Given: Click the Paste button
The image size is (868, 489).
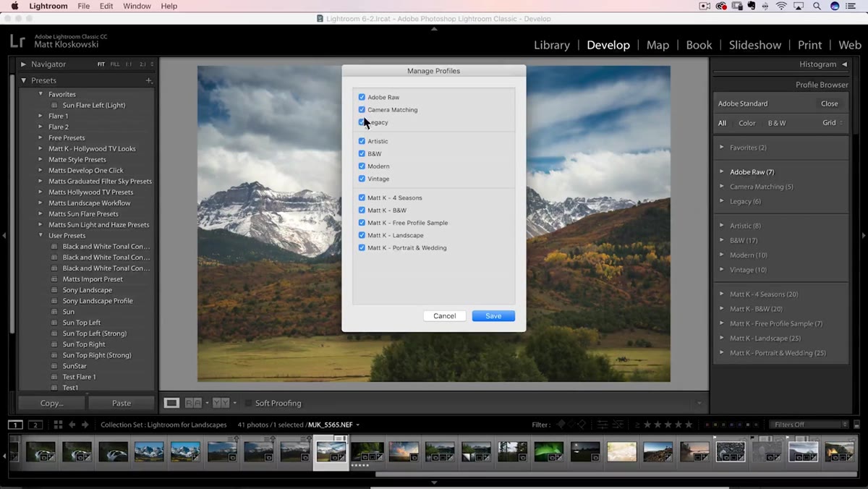Looking at the screenshot, I should click(x=122, y=403).
